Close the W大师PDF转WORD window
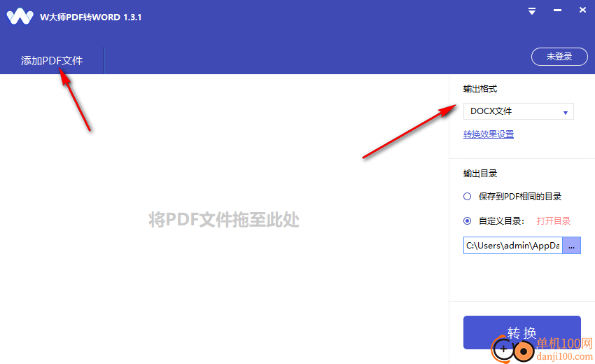 (x=582, y=10)
